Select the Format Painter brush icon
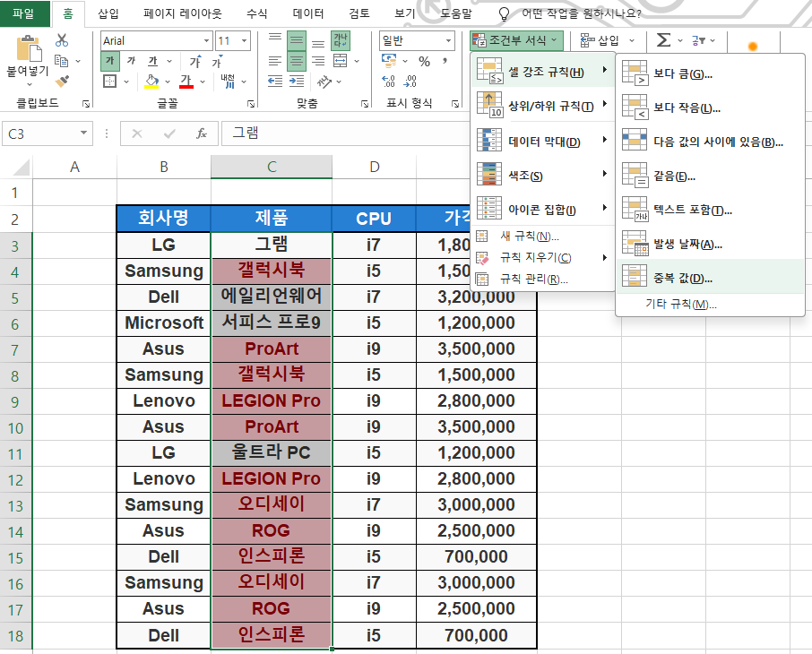 pos(62,81)
